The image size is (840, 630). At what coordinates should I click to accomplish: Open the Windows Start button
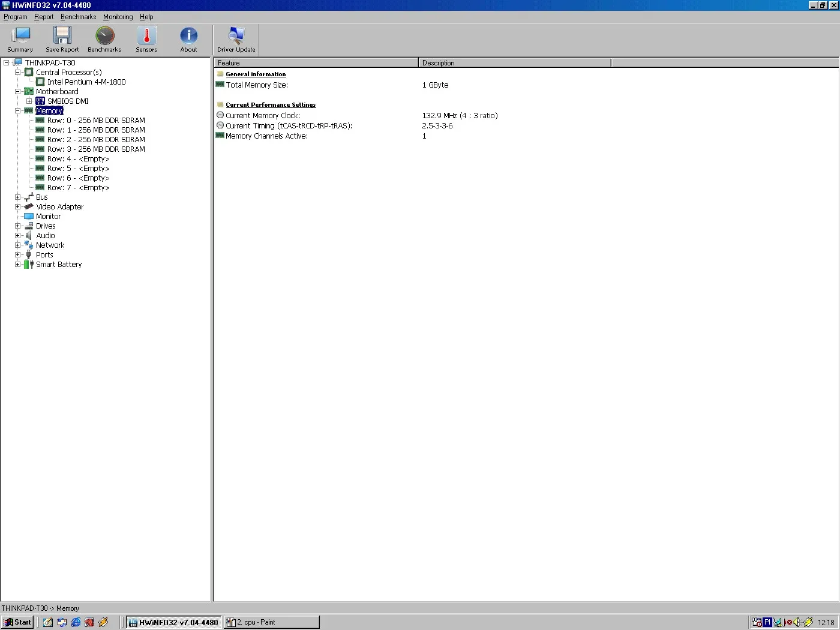[17, 622]
